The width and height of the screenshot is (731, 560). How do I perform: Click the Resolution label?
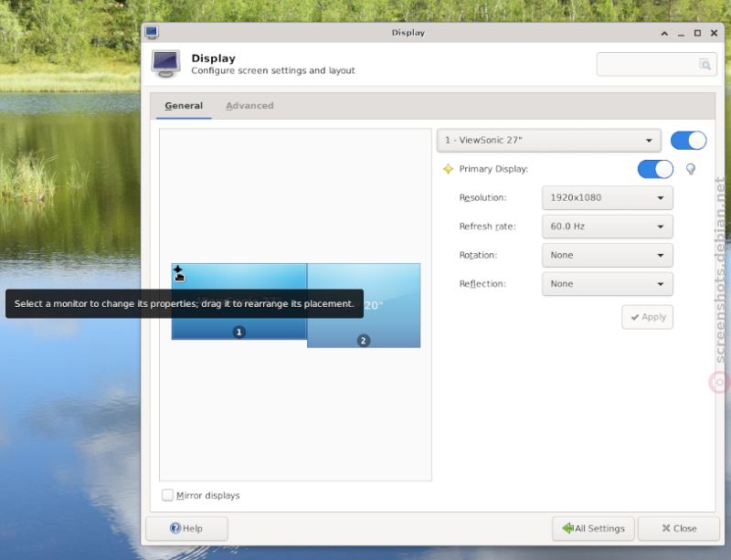tap(482, 197)
